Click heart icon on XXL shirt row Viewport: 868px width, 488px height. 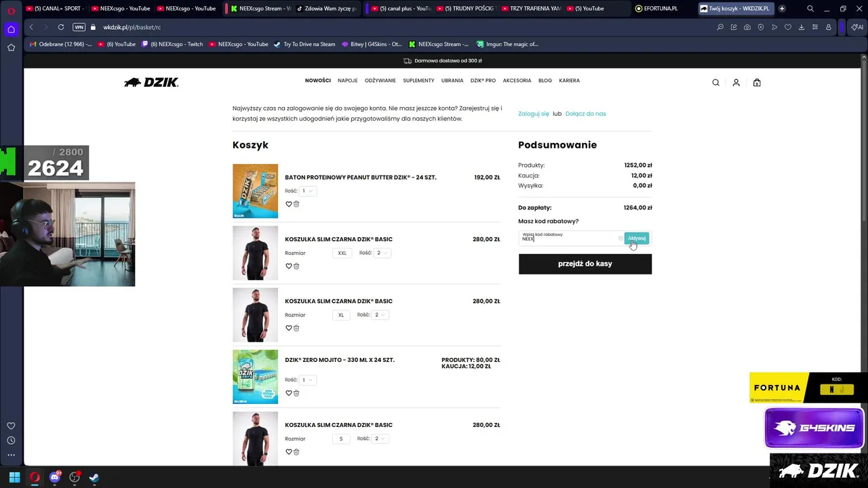tap(288, 266)
